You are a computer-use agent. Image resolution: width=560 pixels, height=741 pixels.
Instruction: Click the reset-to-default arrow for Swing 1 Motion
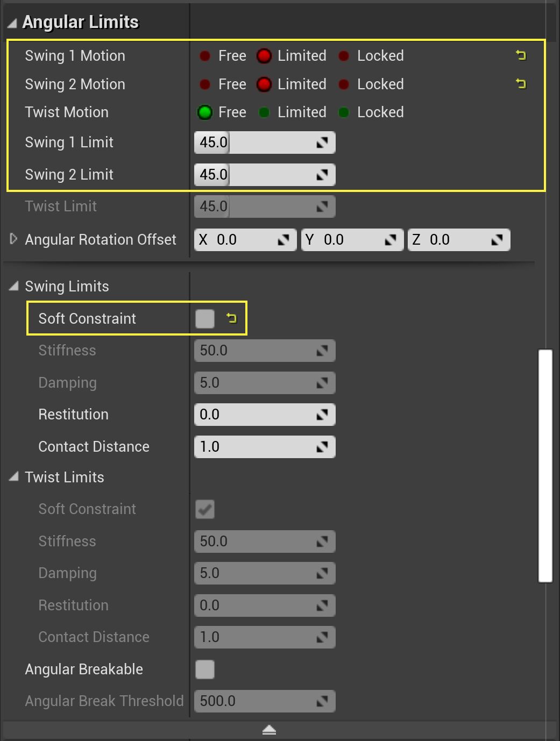click(521, 55)
